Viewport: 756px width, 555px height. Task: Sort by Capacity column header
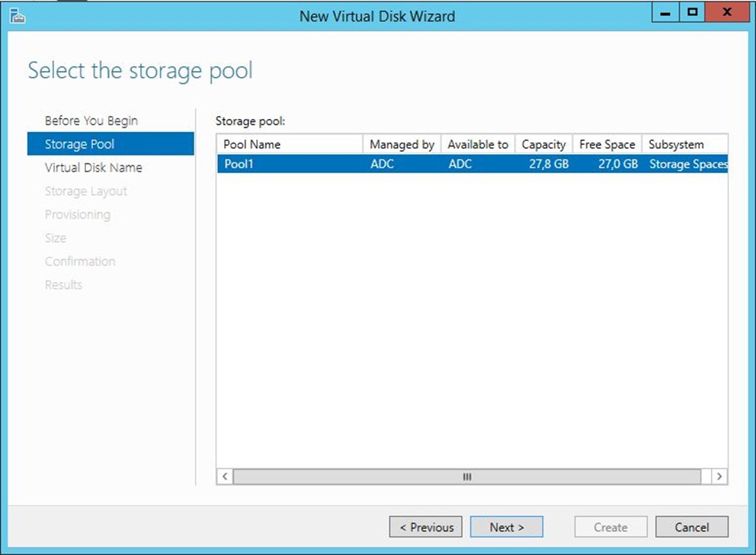tap(544, 144)
